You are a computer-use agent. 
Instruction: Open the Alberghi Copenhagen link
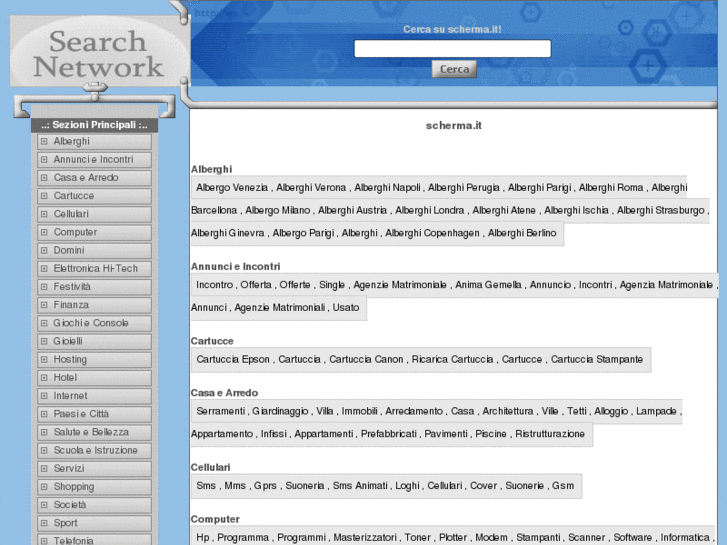point(432,233)
